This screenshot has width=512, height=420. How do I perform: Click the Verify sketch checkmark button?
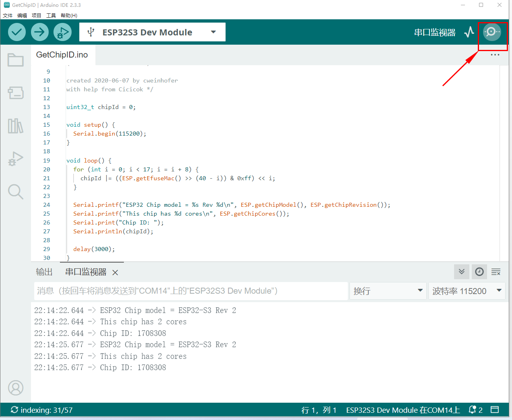point(17,32)
